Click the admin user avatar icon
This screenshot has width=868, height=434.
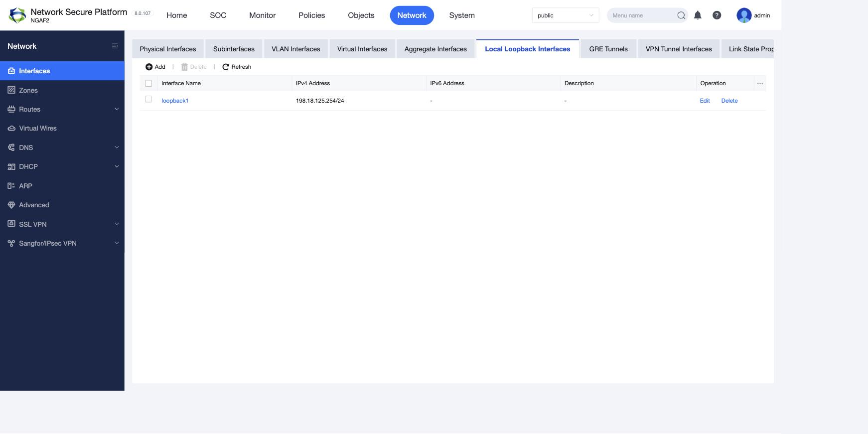click(x=744, y=15)
